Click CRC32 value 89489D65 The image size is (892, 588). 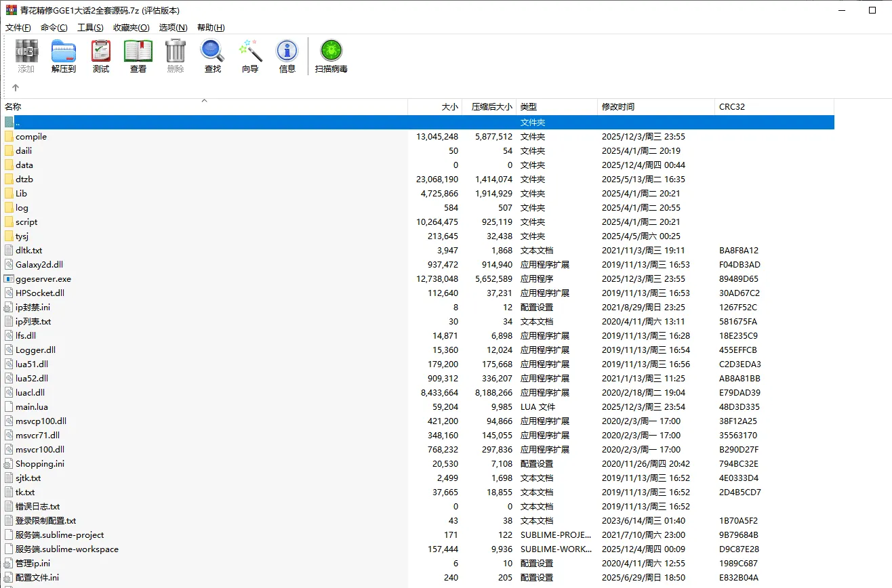pyautogui.click(x=739, y=278)
